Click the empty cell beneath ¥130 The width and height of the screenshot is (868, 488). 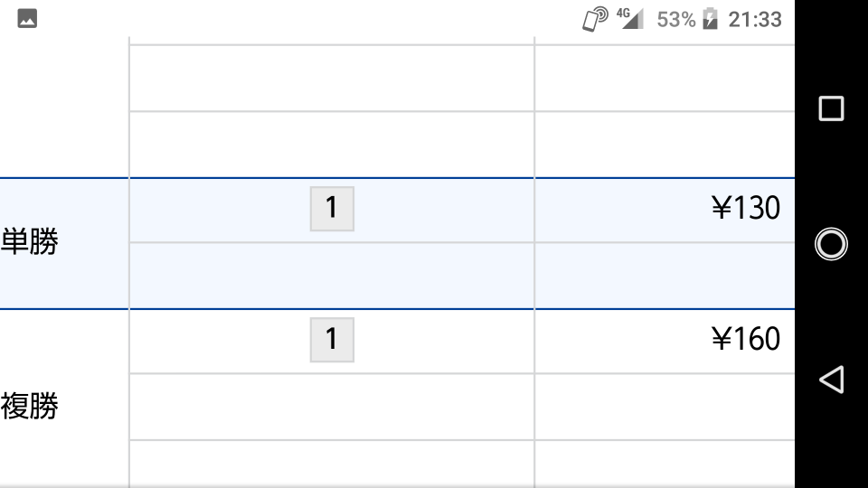tap(665, 276)
